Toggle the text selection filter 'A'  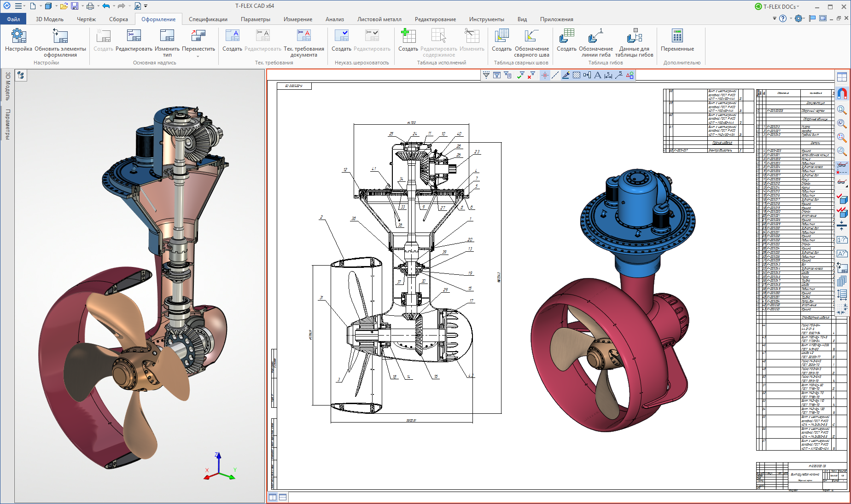[597, 75]
